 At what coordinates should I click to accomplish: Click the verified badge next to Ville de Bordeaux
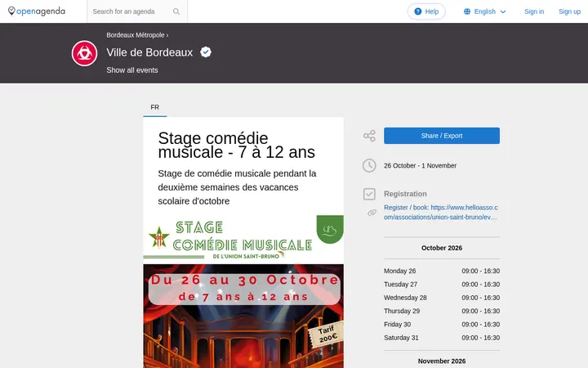point(206,52)
